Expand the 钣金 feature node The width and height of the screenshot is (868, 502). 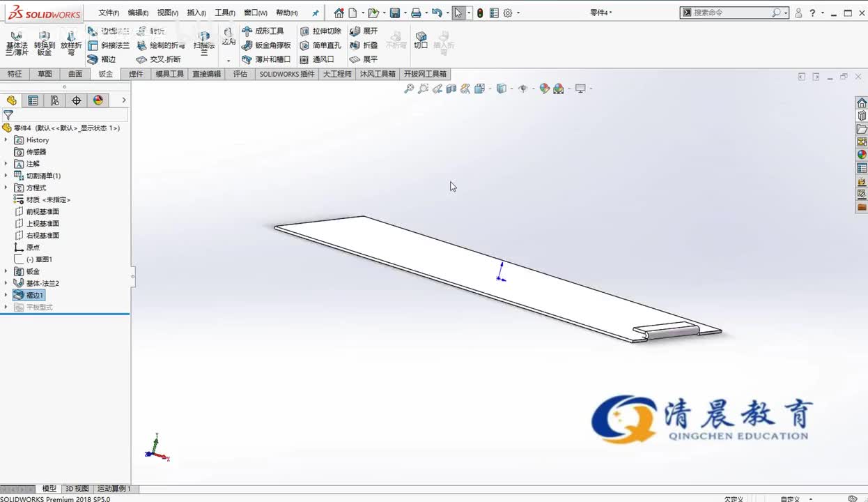click(6, 271)
